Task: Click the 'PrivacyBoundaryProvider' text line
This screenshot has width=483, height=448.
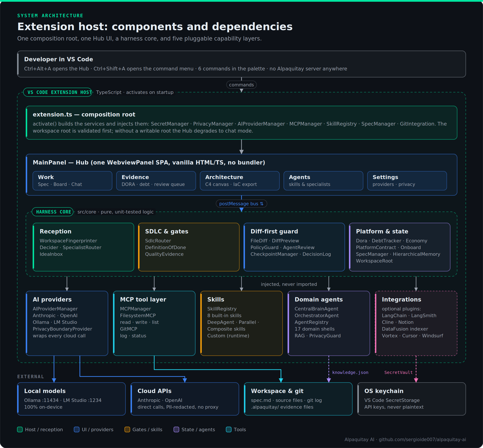Action: [62, 329]
